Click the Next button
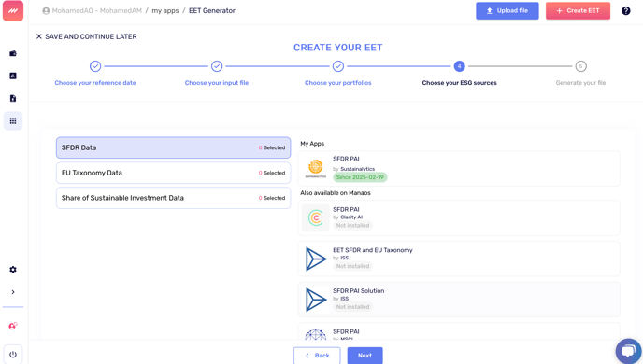643x364 pixels. pos(365,356)
